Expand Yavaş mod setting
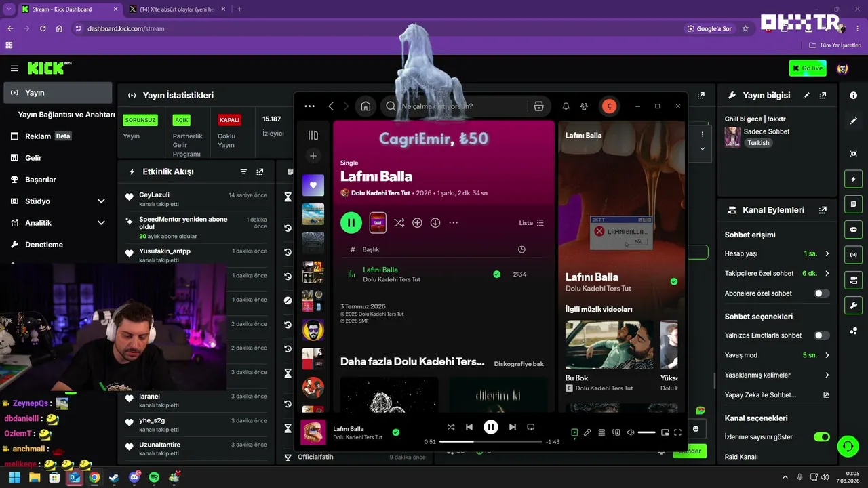868x488 pixels. (x=778, y=355)
